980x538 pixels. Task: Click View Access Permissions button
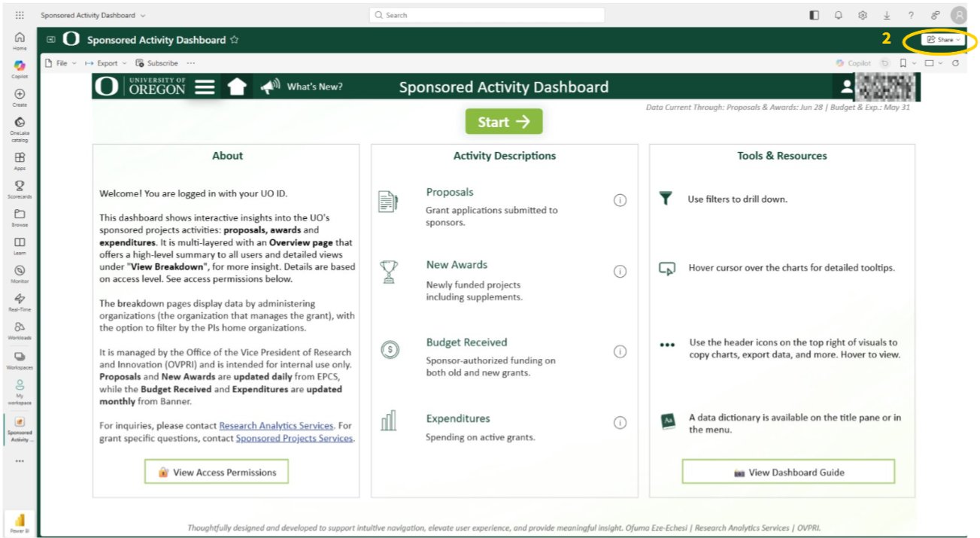217,473
